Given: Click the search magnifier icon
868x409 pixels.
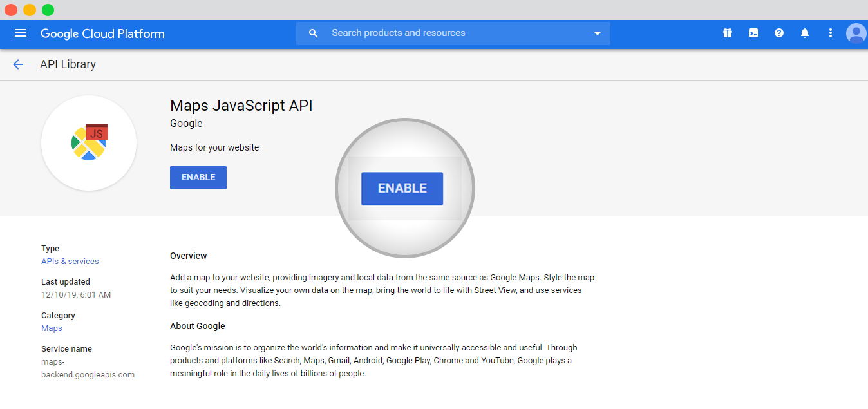Looking at the screenshot, I should 314,33.
